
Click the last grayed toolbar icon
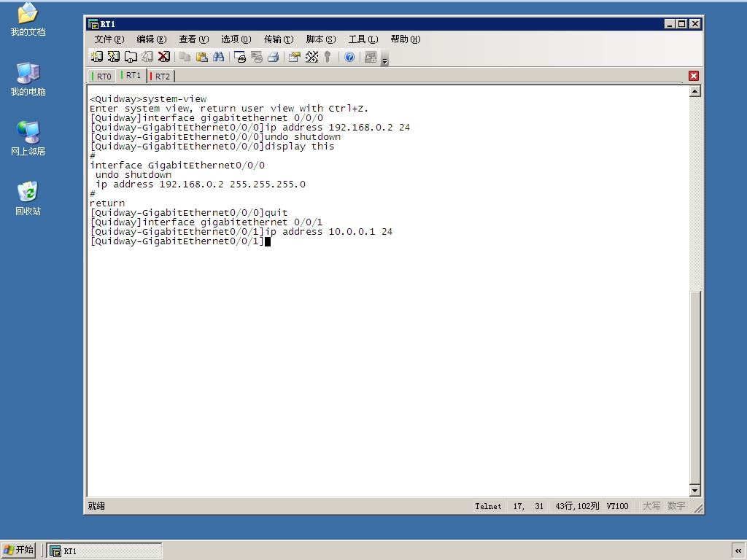click(371, 57)
